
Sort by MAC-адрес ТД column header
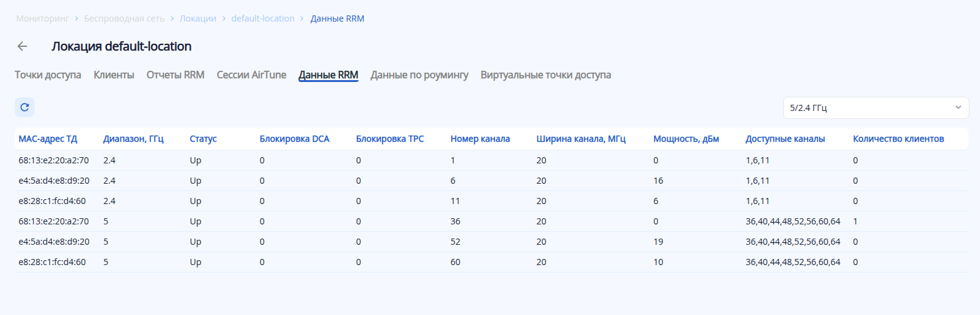(x=48, y=139)
